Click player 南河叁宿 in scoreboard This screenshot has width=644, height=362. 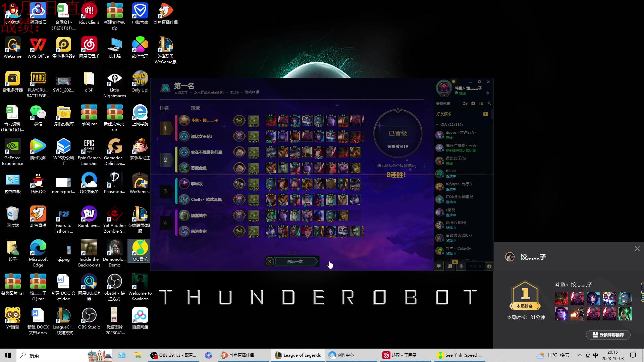(x=199, y=231)
